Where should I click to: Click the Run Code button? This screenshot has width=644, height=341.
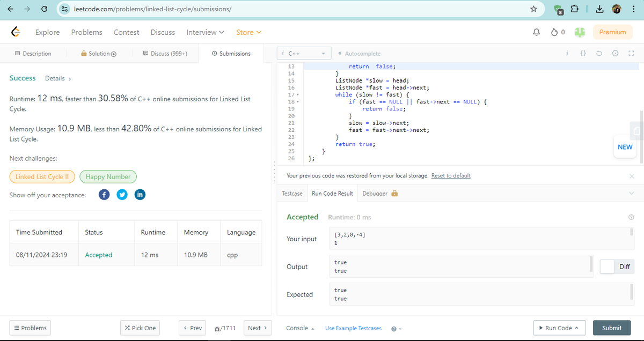click(558, 328)
